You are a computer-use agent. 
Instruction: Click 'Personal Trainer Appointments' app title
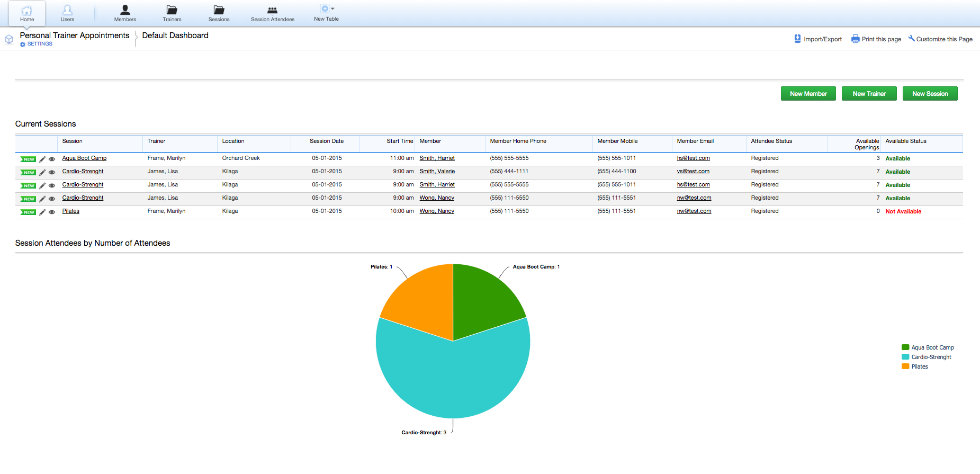75,35
